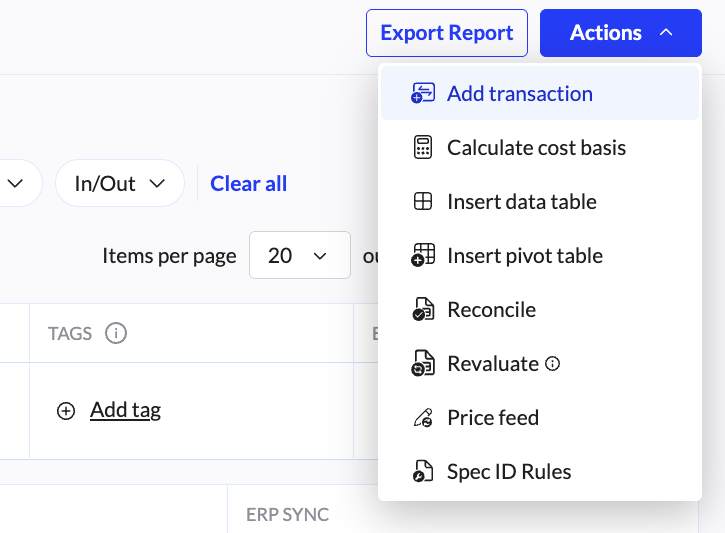Click the info icon beside Revaluate
Viewport: 725px width, 533px height.
point(552,364)
